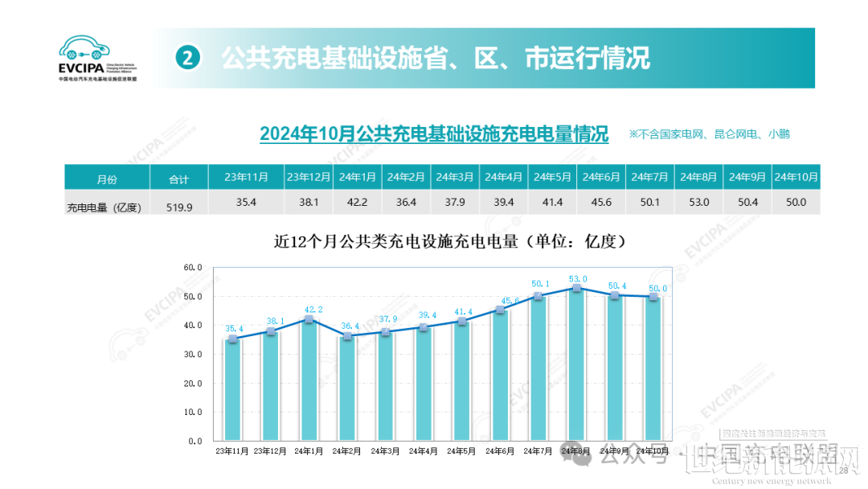Viewport: 868px width, 489px height.
Task: Click table cell 45.6 under 24年6月
Action: coord(601,203)
